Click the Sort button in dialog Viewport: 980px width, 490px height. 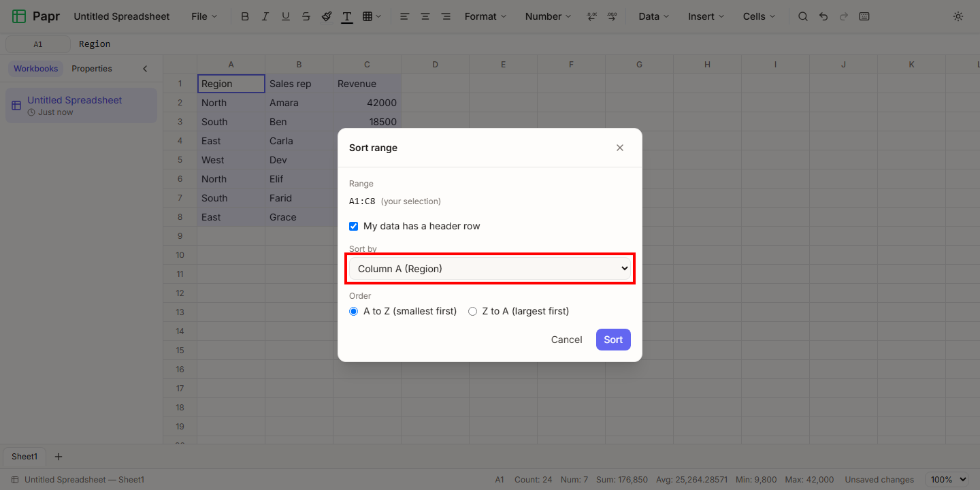(613, 340)
